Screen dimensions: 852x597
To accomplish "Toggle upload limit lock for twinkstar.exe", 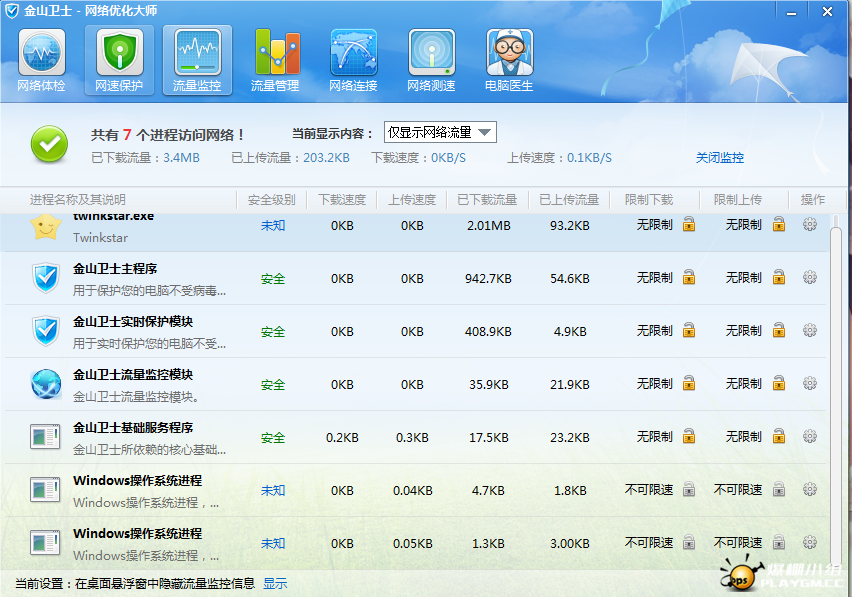I will click(778, 225).
